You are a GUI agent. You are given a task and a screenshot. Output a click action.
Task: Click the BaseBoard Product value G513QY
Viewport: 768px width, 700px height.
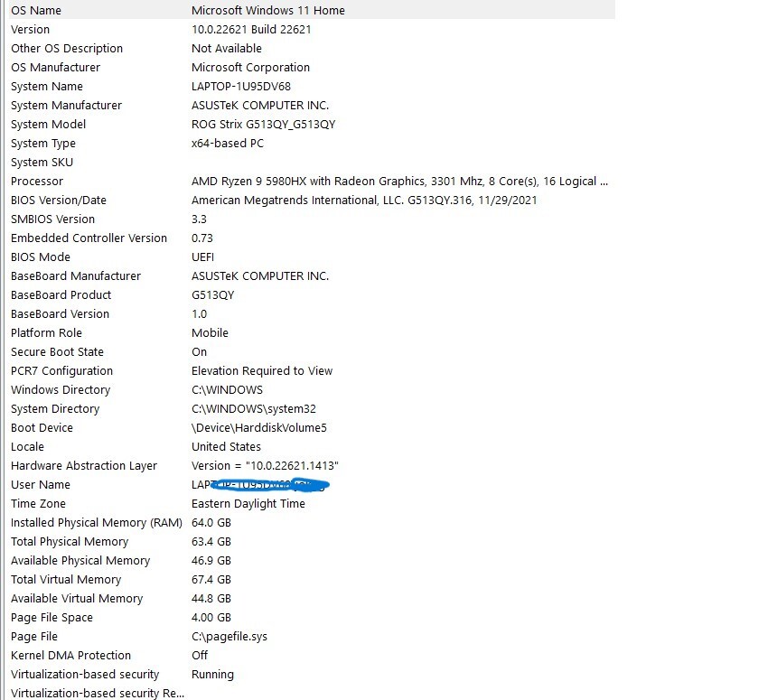[212, 295]
